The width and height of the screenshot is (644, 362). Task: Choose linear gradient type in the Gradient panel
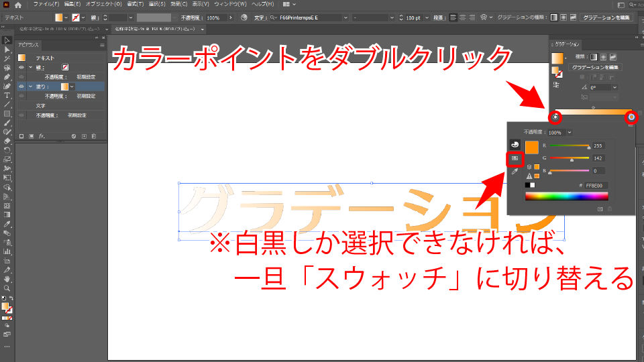pos(594,57)
